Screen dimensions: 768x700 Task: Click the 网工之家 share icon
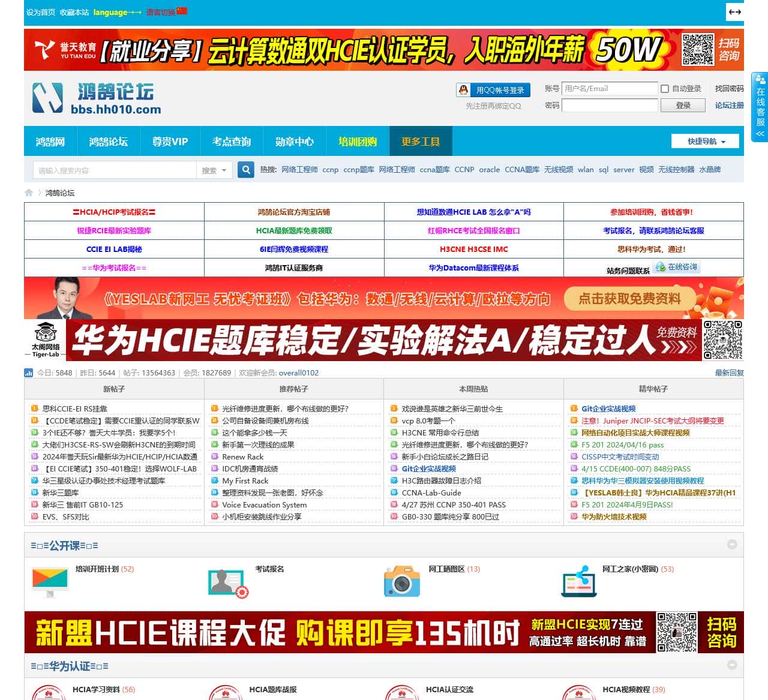pos(579,581)
